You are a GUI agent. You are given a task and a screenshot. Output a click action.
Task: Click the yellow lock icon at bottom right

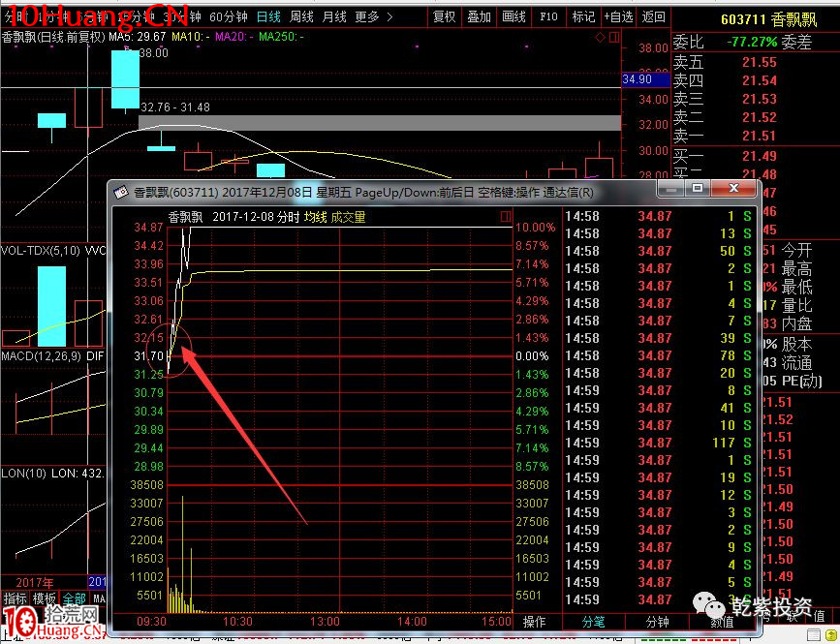829,635
